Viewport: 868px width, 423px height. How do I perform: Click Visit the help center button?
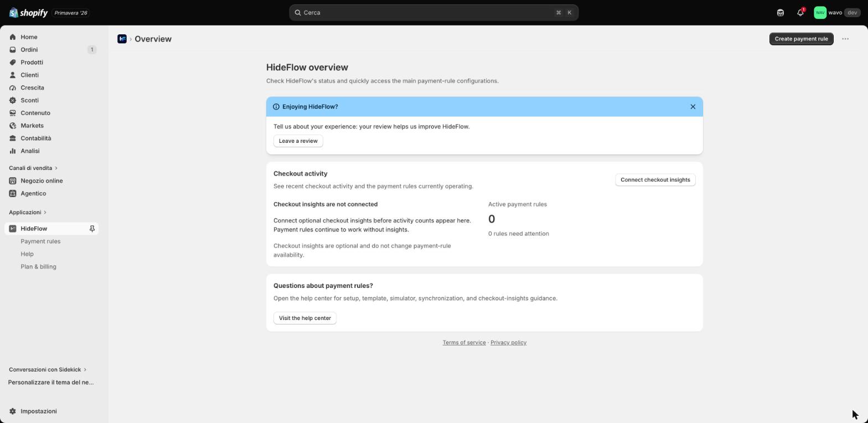[x=304, y=318]
